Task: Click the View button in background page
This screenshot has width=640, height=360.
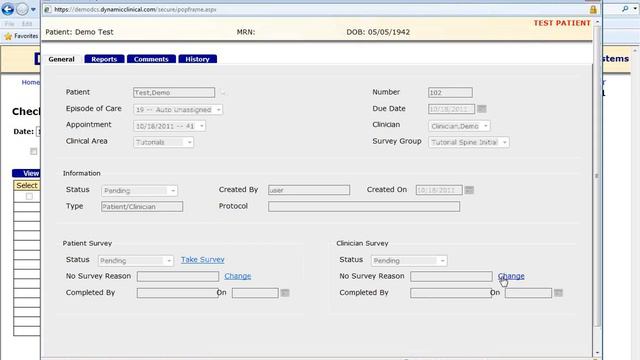Action: tap(27, 173)
